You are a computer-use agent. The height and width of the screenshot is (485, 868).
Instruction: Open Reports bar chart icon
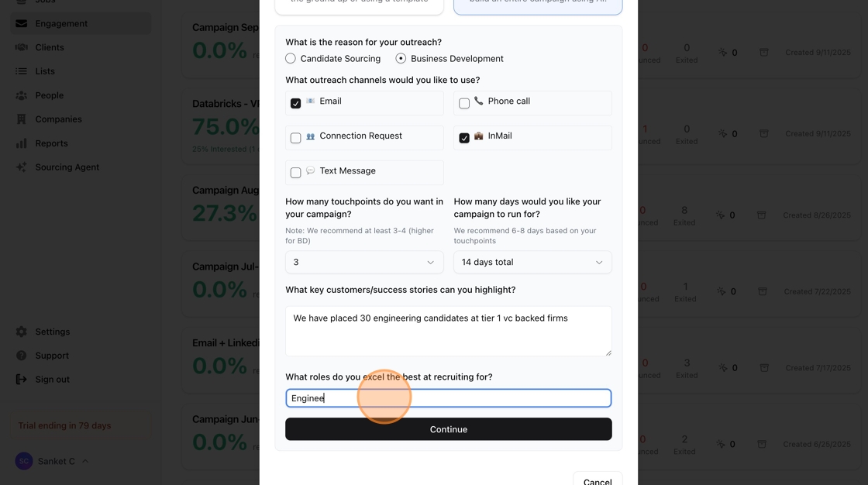coord(21,143)
